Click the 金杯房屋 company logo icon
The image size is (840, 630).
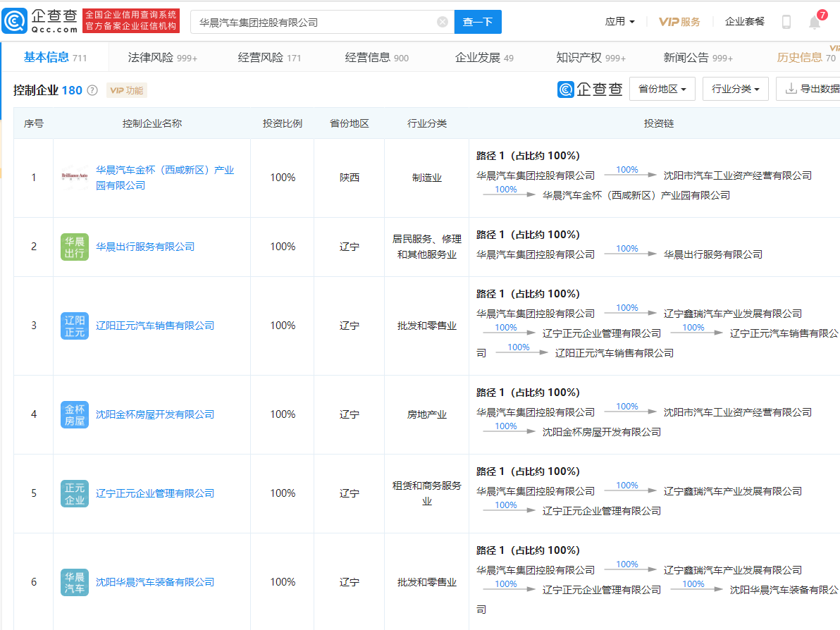(x=75, y=414)
